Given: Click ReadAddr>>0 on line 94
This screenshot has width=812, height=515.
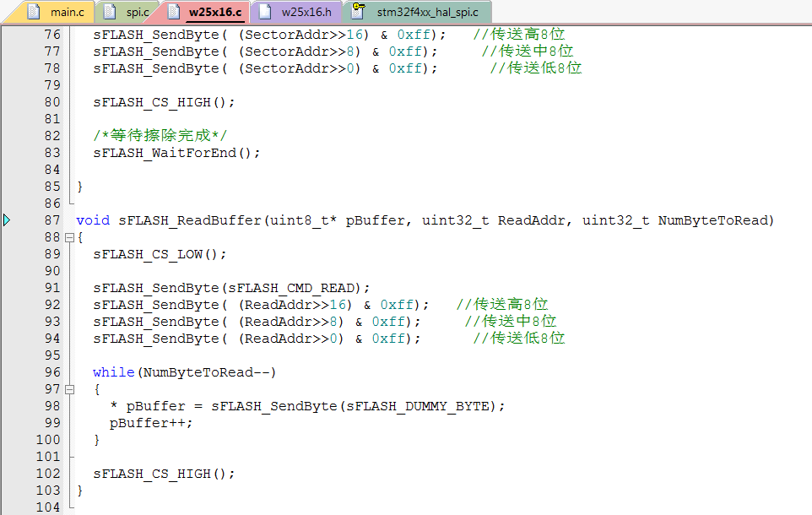Looking at the screenshot, I should pyautogui.click(x=291, y=339).
